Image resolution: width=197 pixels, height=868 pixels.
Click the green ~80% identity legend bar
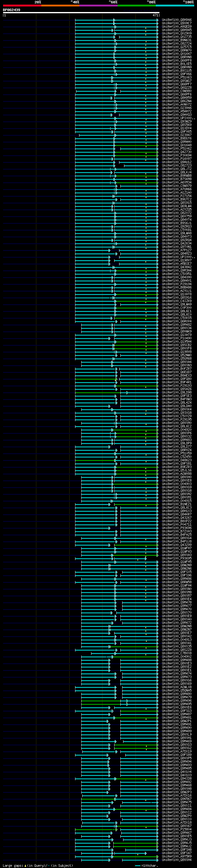[x=137, y=6]
